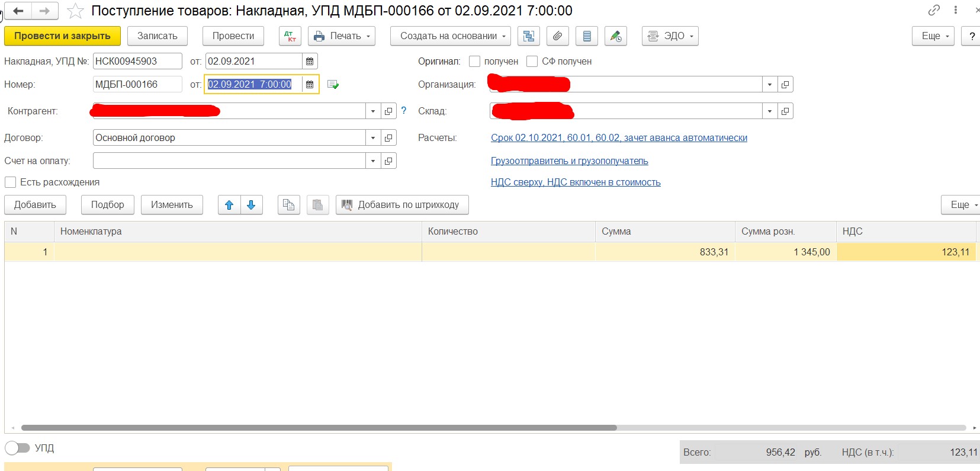This screenshot has width=980, height=471.
Task: Mark document as favorite with star
Action: pos(75,11)
